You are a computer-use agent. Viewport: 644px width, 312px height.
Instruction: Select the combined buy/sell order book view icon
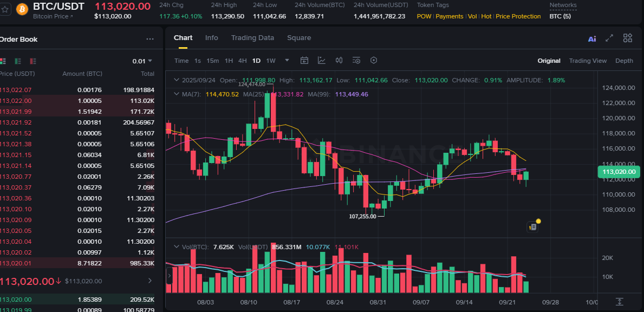pos(3,62)
